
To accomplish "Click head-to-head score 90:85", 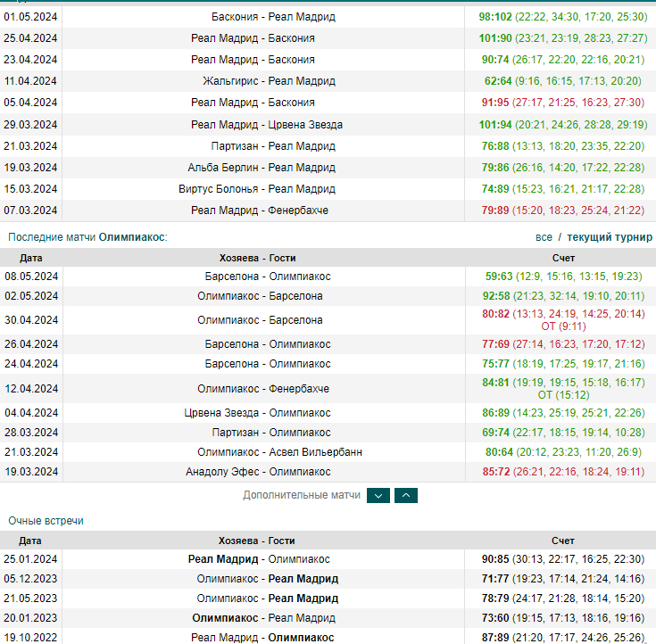I will point(495,558).
